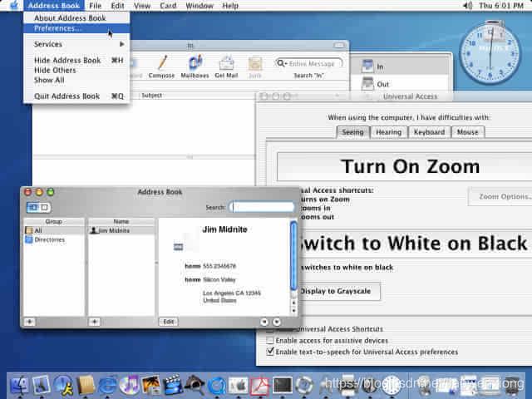Open iPhoto from the Dock

(x=150, y=385)
